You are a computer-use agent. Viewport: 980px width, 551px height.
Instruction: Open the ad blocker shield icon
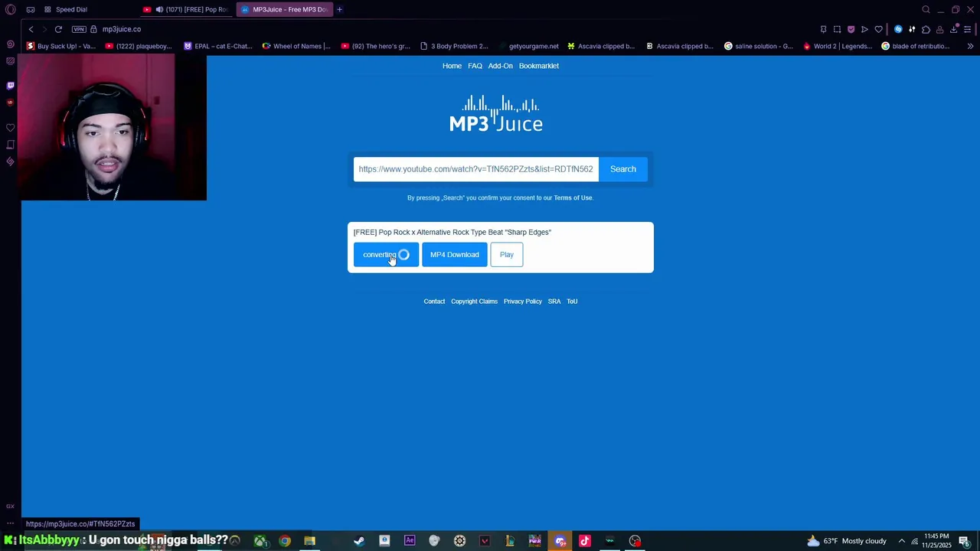click(851, 29)
